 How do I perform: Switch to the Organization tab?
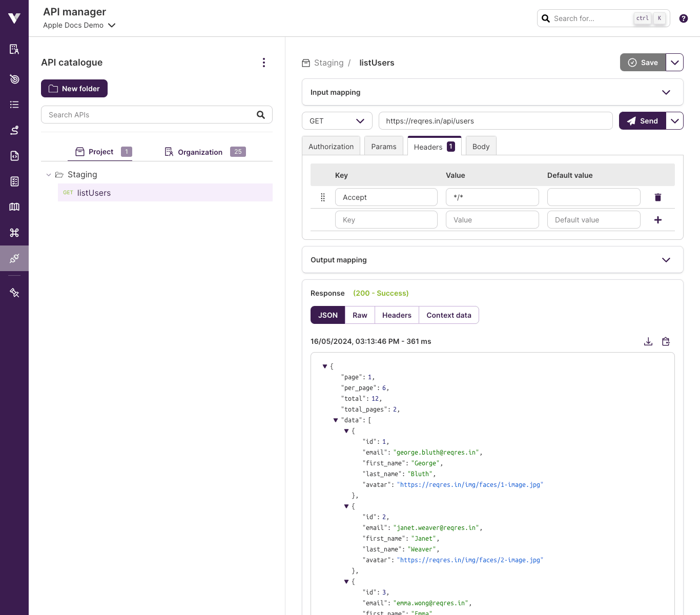200,152
